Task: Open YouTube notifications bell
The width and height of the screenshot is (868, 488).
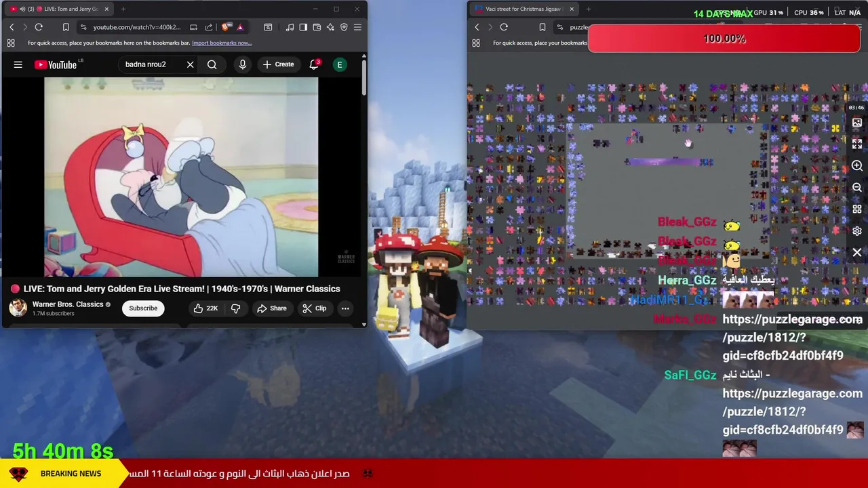Action: pos(314,64)
